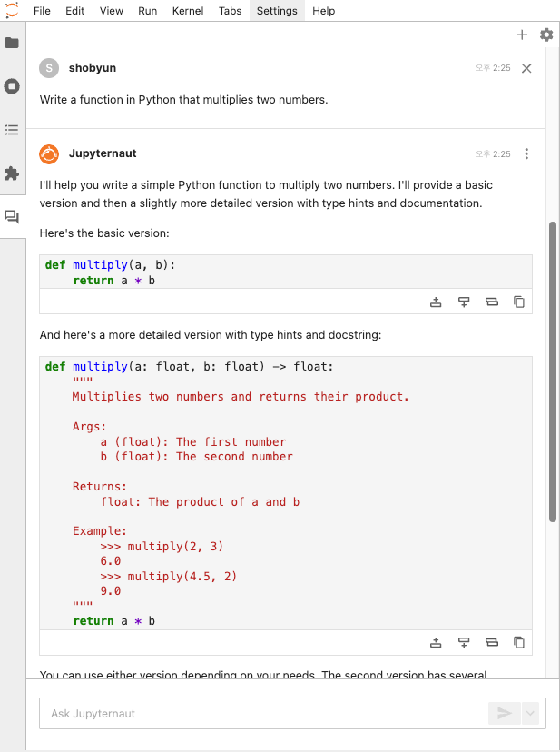Screen dimensions: 560x752
Task: Open the Jupyternaut message options menu
Action: [527, 153]
